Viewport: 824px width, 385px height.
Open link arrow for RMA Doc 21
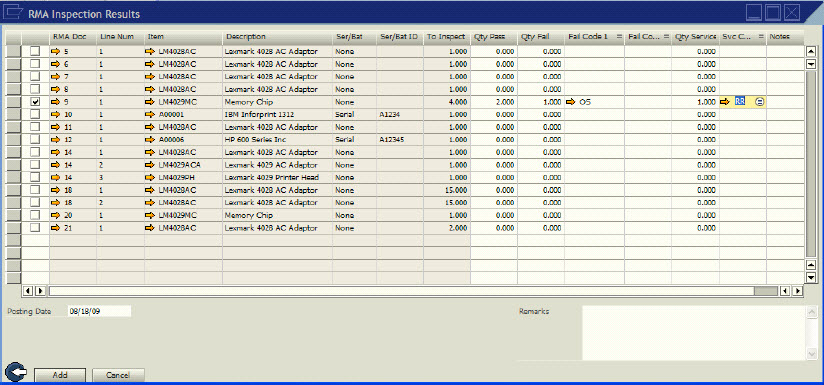[x=56, y=228]
